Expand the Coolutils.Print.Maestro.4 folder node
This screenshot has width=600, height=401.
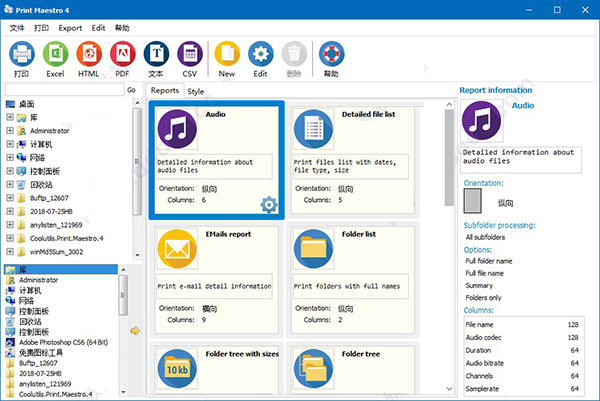tap(10, 238)
